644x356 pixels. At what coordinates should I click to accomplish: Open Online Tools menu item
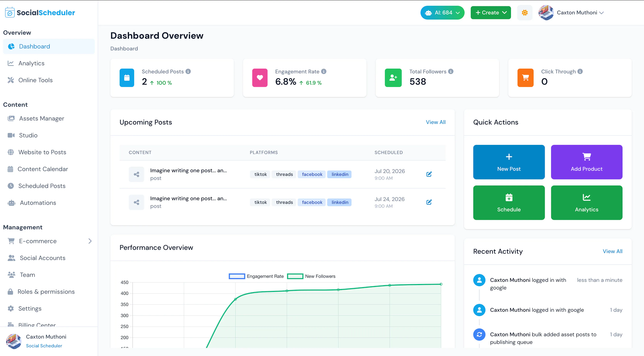click(49, 80)
